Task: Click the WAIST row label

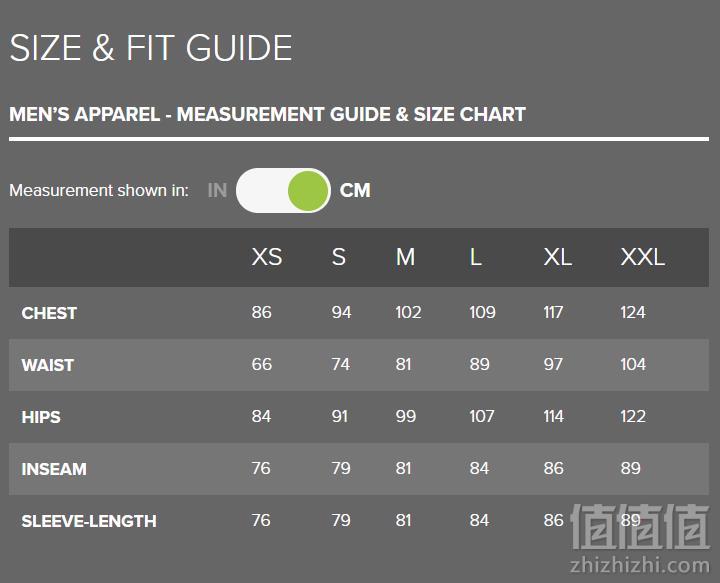Action: (48, 365)
